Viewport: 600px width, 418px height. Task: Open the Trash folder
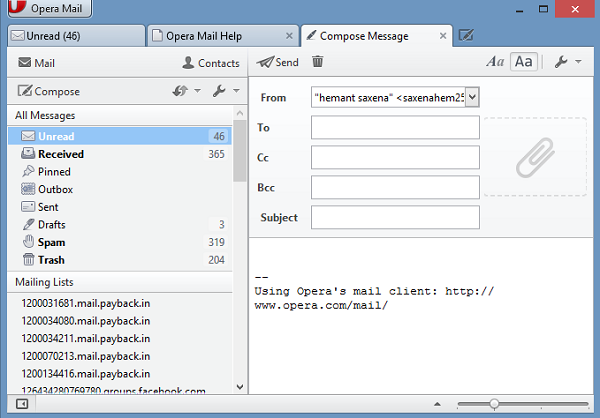click(x=120, y=260)
